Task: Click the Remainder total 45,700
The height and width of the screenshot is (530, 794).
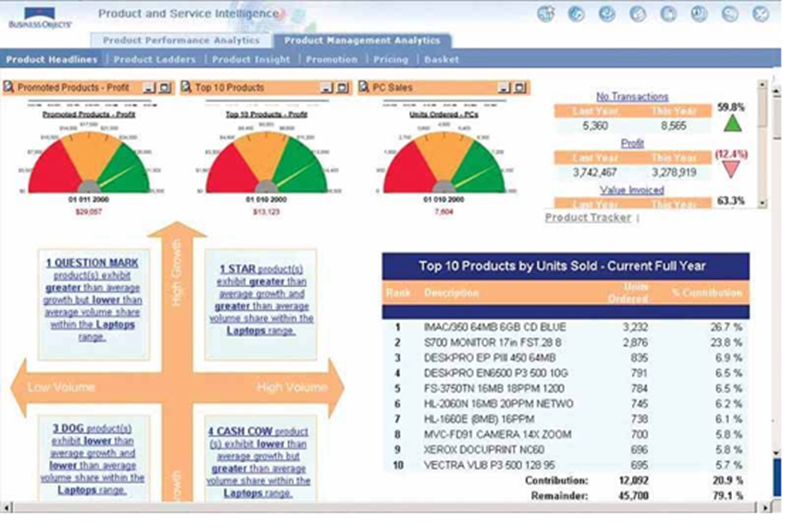Action: (633, 496)
